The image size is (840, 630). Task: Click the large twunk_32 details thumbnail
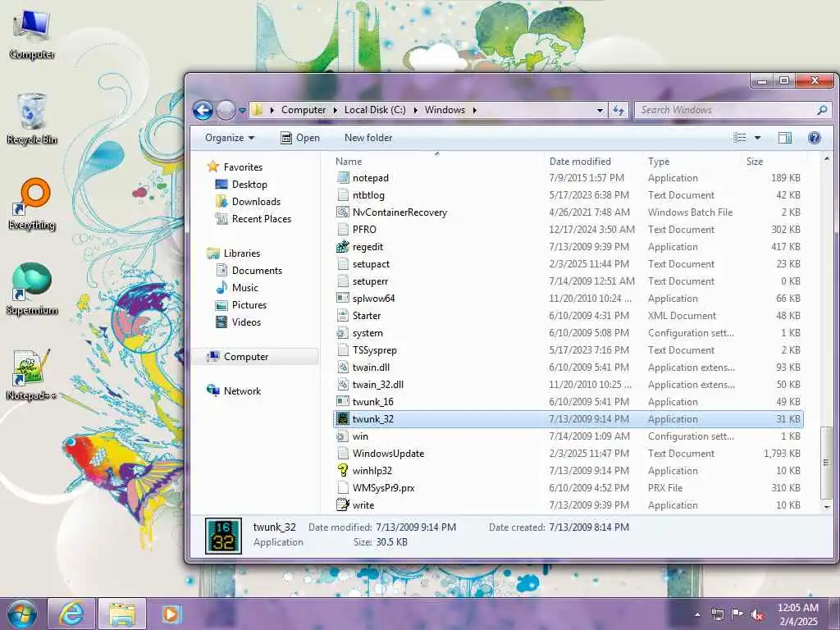(223, 536)
